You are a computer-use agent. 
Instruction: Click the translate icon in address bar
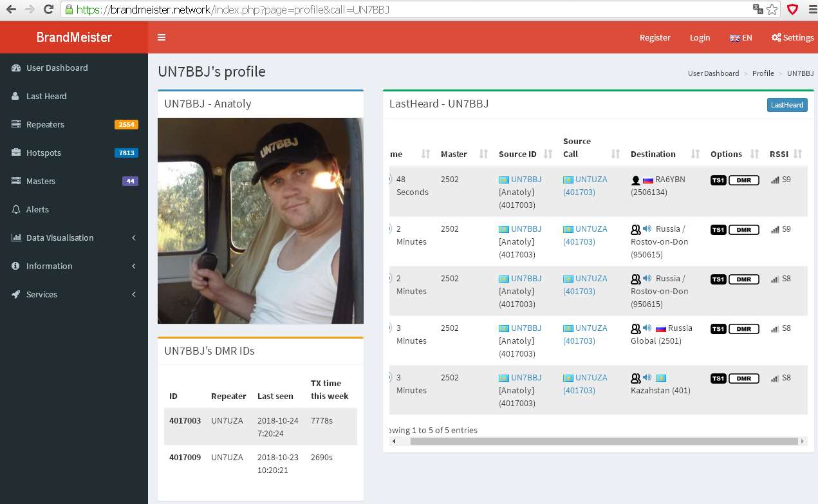tap(758, 10)
